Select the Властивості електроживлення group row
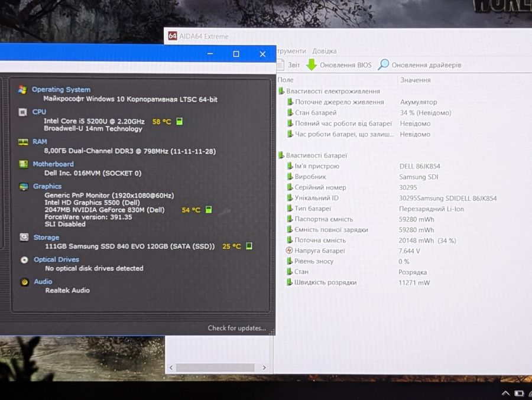 (329, 91)
